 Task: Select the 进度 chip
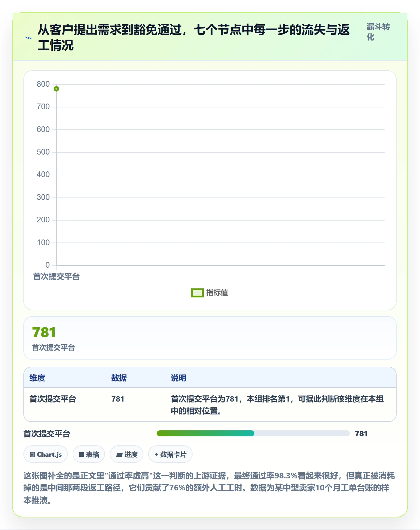[x=127, y=454]
